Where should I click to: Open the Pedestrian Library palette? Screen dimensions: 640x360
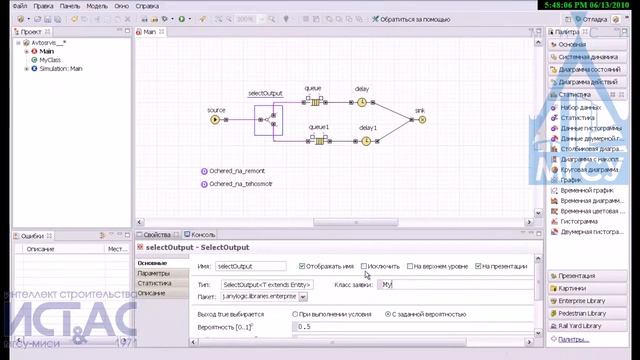(x=587, y=313)
